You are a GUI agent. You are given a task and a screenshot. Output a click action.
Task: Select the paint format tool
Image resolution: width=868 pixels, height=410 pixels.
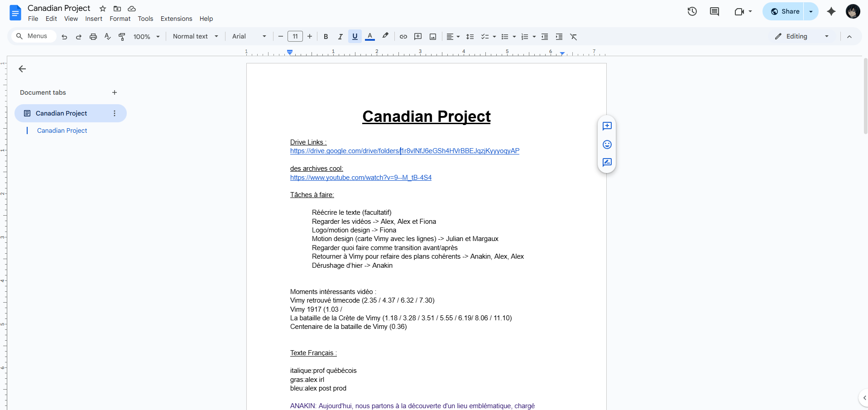(x=122, y=37)
